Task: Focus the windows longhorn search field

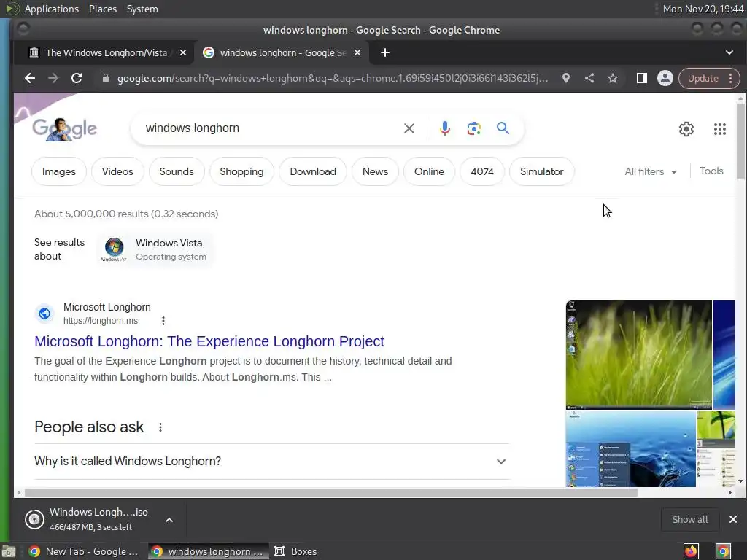Action: coord(271,128)
